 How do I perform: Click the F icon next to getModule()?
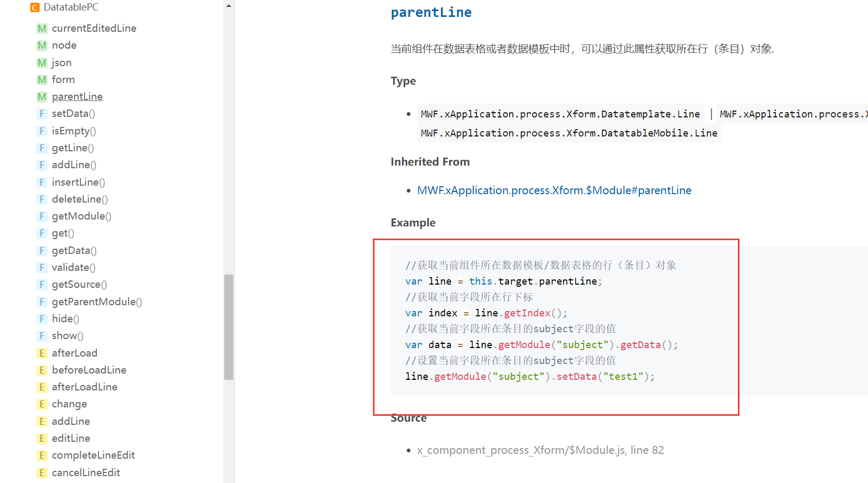42,216
